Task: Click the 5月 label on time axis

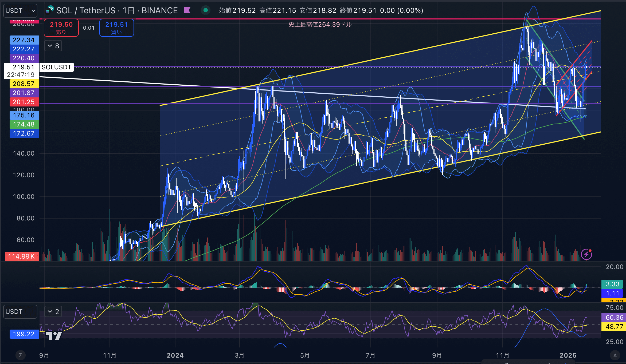Action: click(305, 355)
